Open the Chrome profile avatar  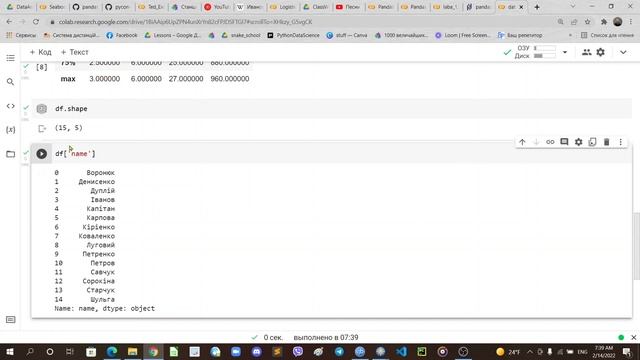coord(618,22)
